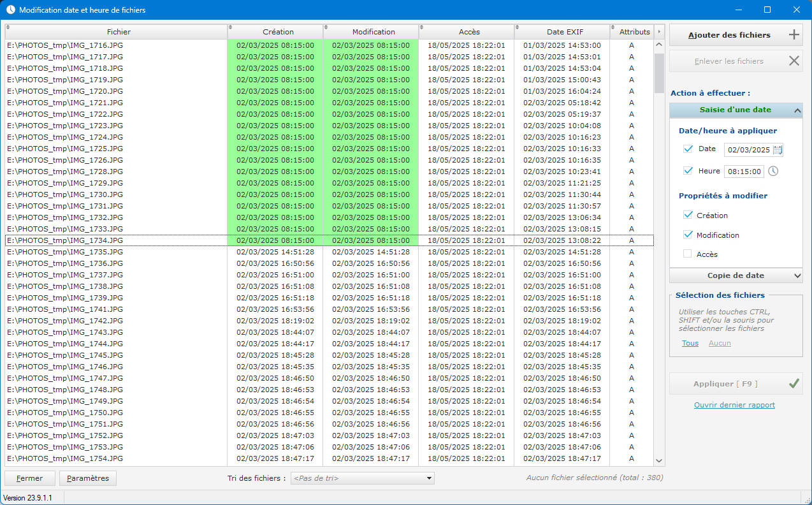Click the vertical scrollbar thumb of file list
812x505 pixels.
pyautogui.click(x=659, y=73)
